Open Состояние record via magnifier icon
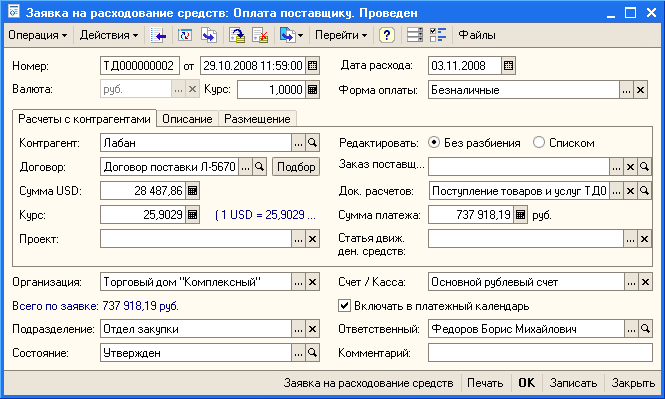This screenshot has width=665, height=399. click(313, 353)
